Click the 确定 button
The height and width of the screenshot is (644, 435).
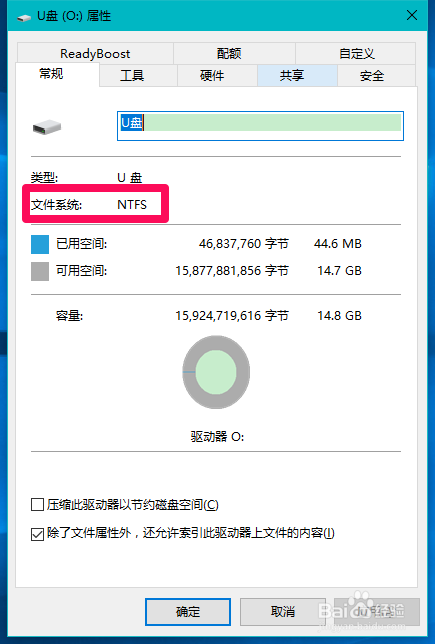tap(188, 612)
